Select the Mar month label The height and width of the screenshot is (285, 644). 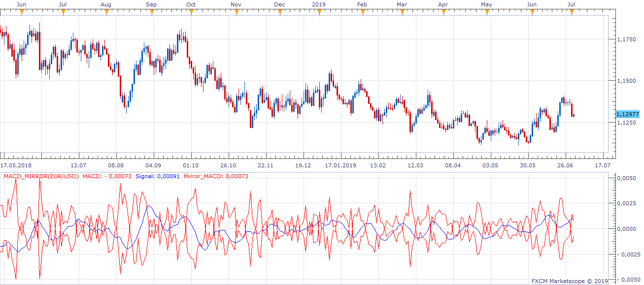[x=402, y=4]
